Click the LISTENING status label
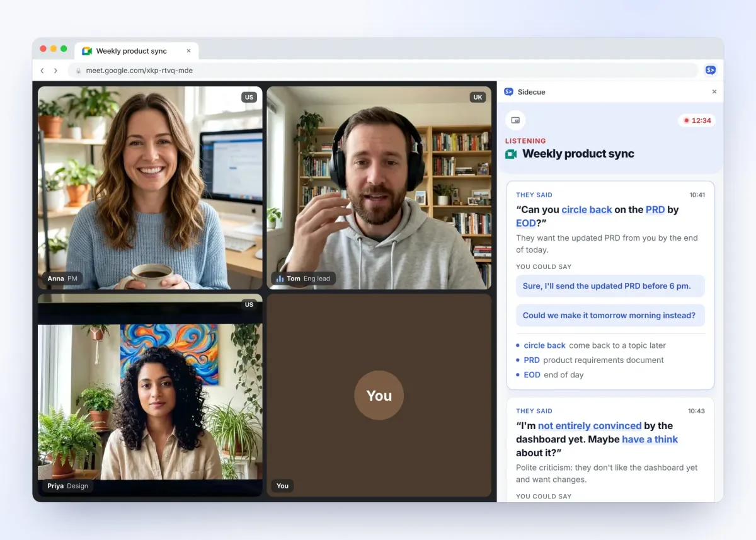The width and height of the screenshot is (756, 540). [525, 141]
